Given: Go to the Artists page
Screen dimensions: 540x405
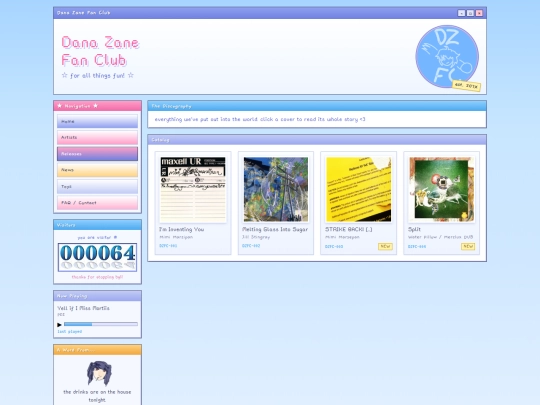Looking at the screenshot, I should point(97,137).
